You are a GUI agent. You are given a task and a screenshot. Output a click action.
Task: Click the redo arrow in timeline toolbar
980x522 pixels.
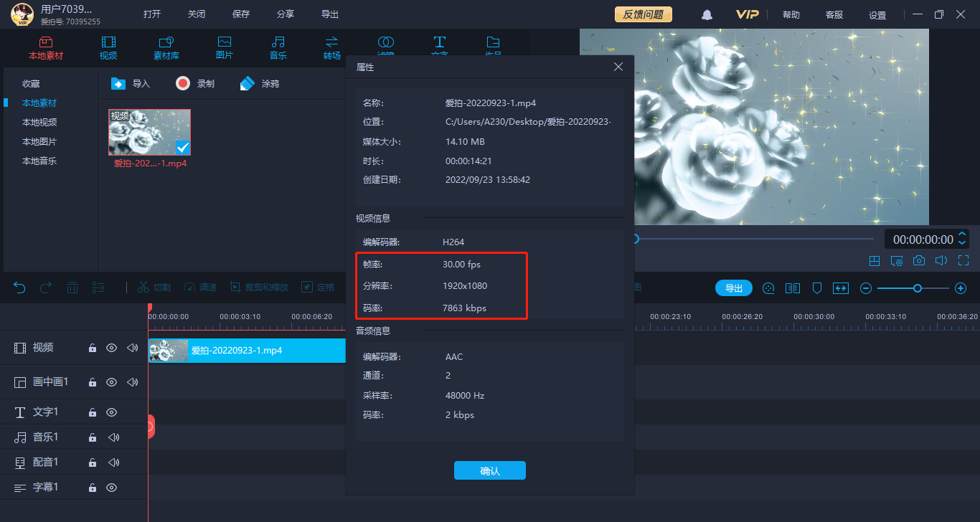pos(46,288)
